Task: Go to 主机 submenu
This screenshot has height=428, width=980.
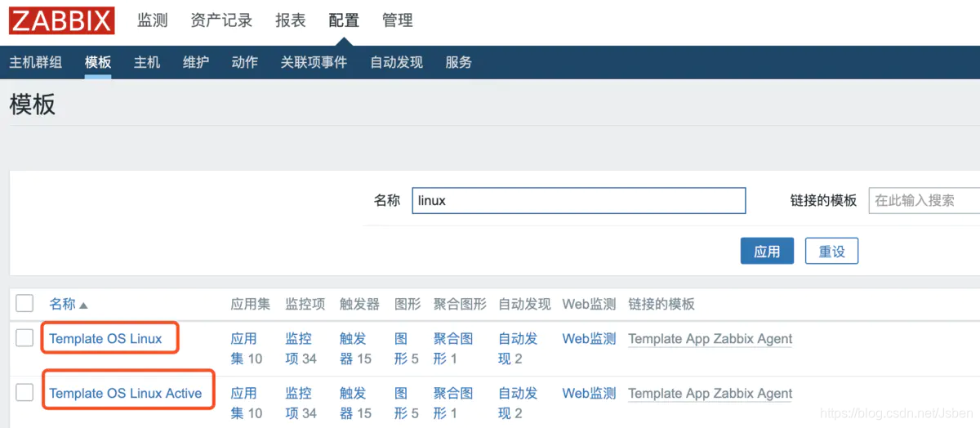Action: (x=147, y=62)
